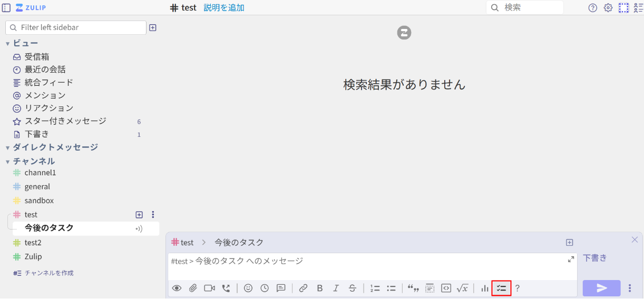Open the help menu question-mark icon
Viewport: 644px width, 299px height.
[593, 7]
